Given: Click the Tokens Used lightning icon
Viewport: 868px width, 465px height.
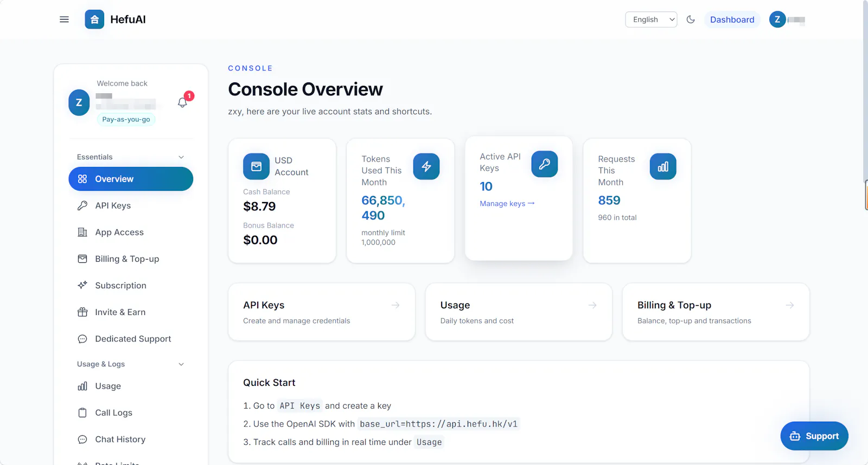Looking at the screenshot, I should point(426,166).
